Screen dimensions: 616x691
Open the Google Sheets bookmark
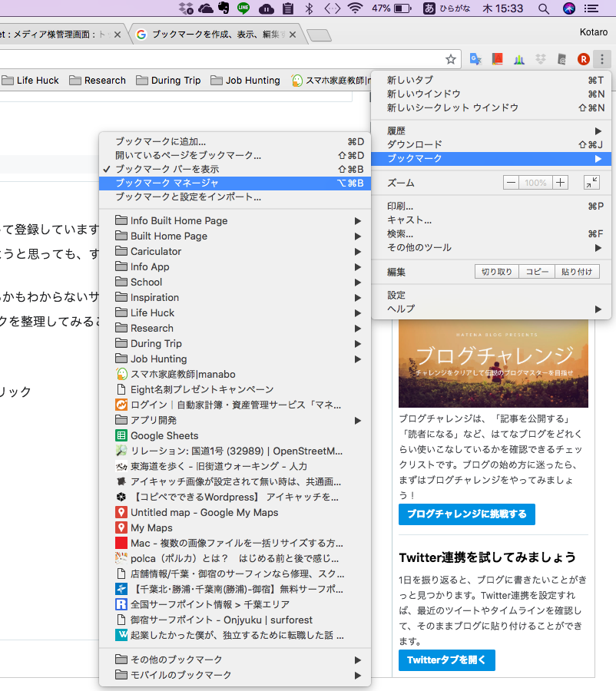(235, 435)
